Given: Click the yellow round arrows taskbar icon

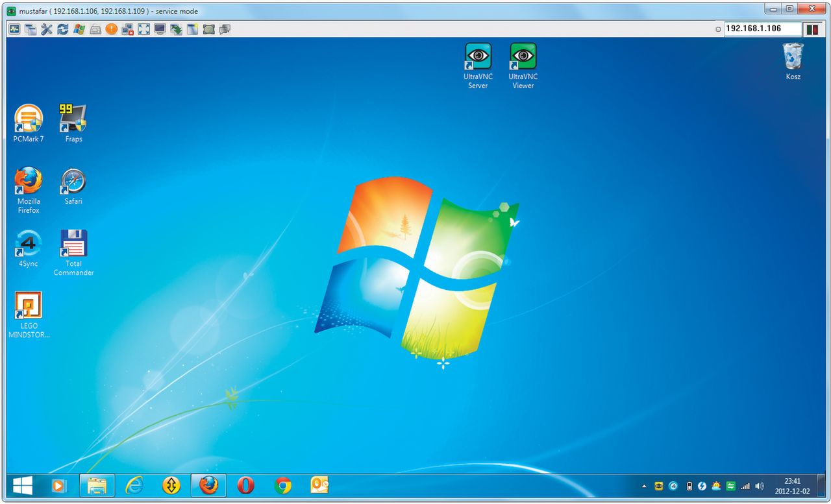Looking at the screenshot, I should click(x=171, y=485).
